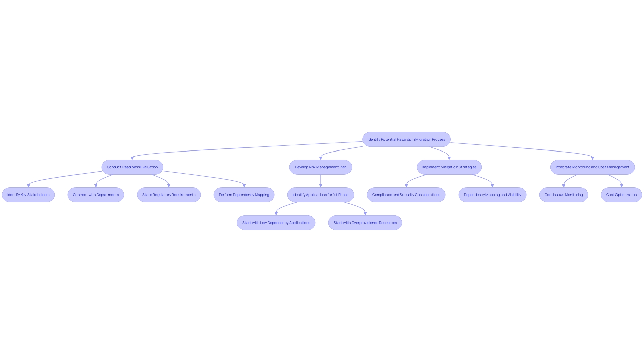Select the Conduct Readiness Evaluation node

coord(132,167)
